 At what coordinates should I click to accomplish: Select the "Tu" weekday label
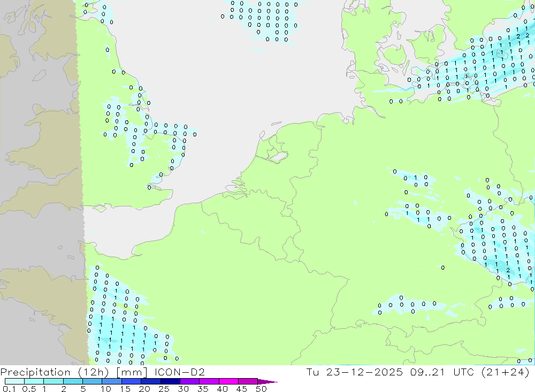click(x=312, y=372)
